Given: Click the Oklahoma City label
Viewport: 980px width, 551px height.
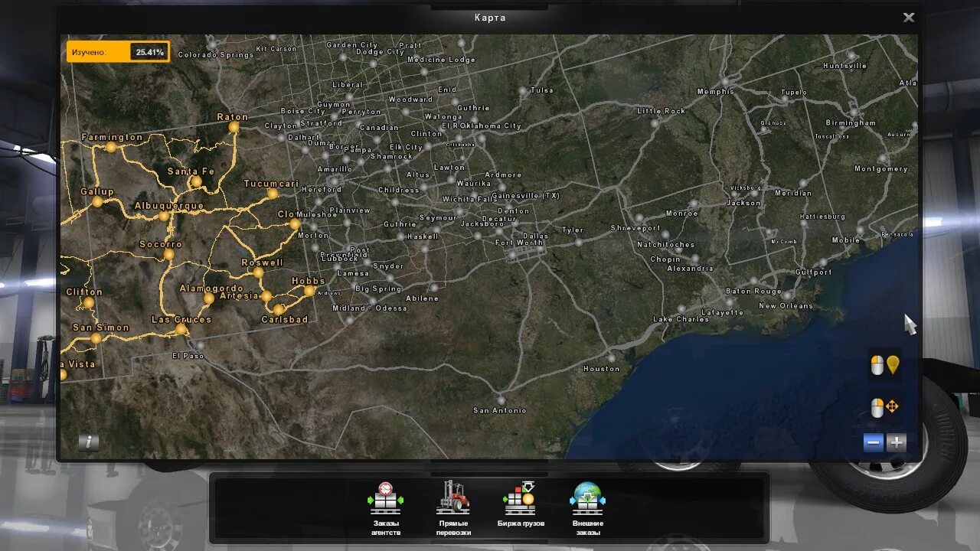Looking at the screenshot, I should pyautogui.click(x=491, y=126).
